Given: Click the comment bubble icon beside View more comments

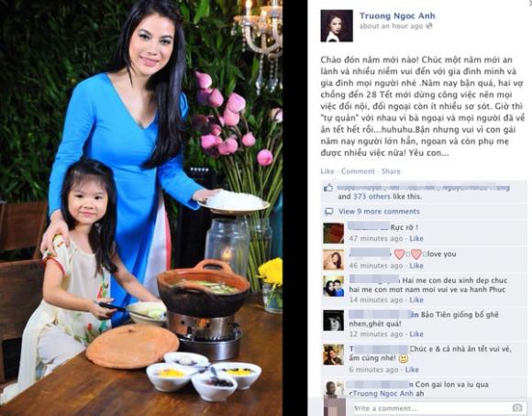Looking at the screenshot, I should [x=328, y=212].
